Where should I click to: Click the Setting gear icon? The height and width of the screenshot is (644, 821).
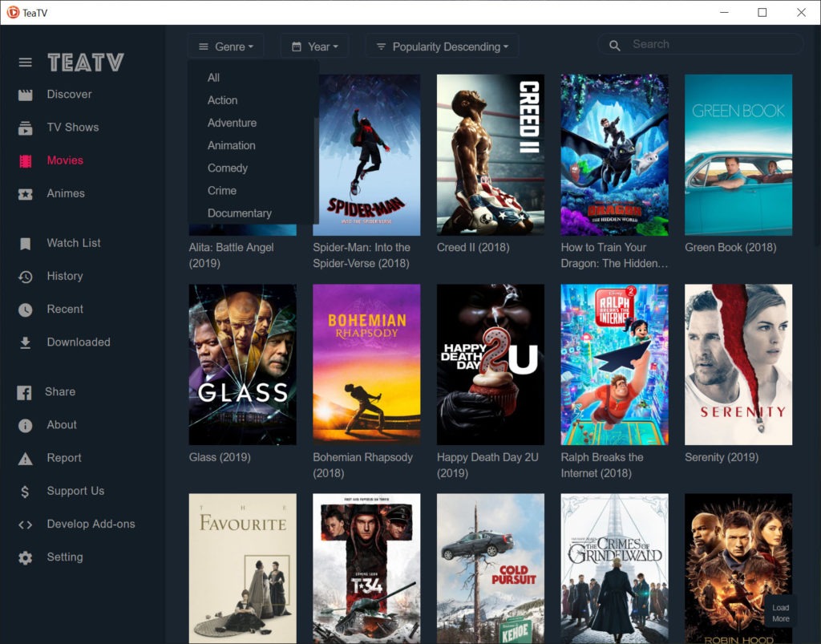point(25,557)
